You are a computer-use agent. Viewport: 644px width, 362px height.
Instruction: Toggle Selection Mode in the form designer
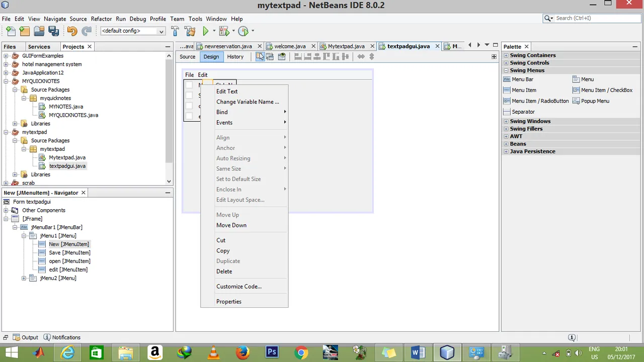[260, 57]
